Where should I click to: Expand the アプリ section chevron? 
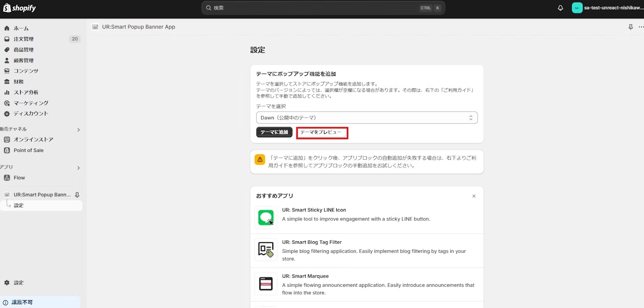(78, 168)
